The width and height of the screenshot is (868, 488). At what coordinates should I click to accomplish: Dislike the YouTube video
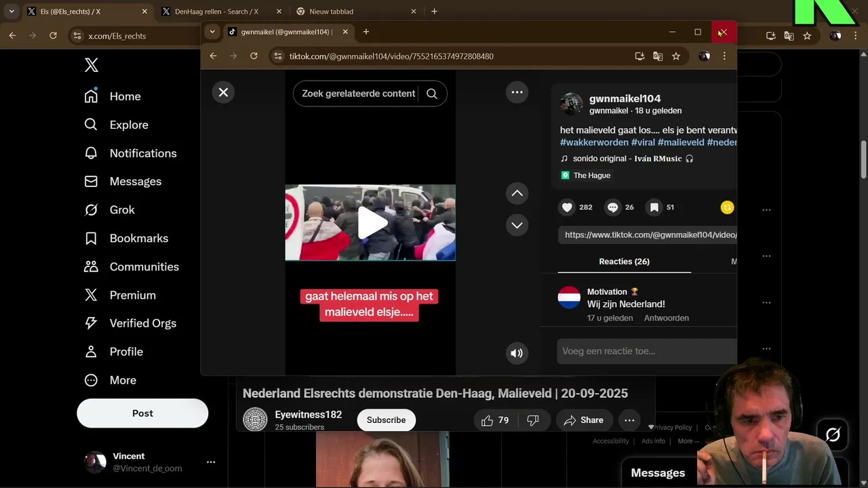tap(533, 420)
